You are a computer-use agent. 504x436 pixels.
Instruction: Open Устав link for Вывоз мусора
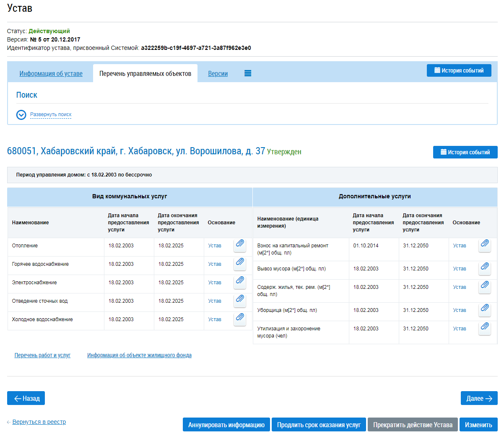(x=460, y=269)
